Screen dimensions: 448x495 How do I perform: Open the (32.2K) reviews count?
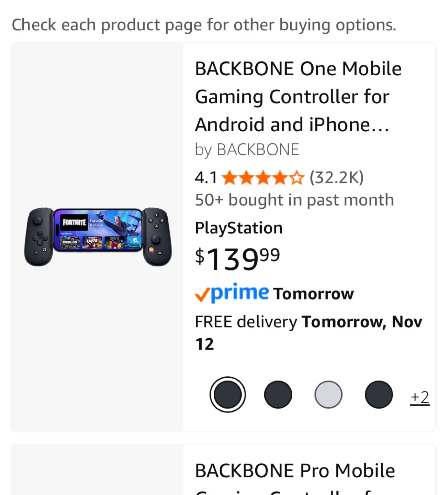[x=336, y=178]
